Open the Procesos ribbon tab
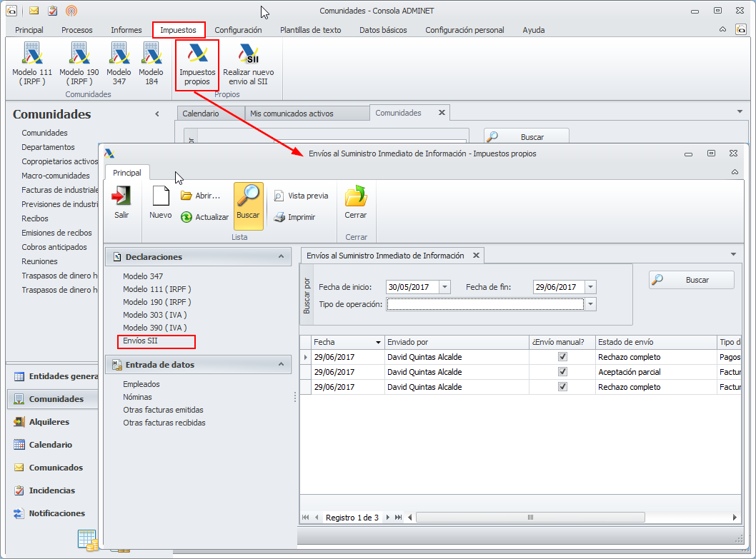756x559 pixels. tap(76, 30)
